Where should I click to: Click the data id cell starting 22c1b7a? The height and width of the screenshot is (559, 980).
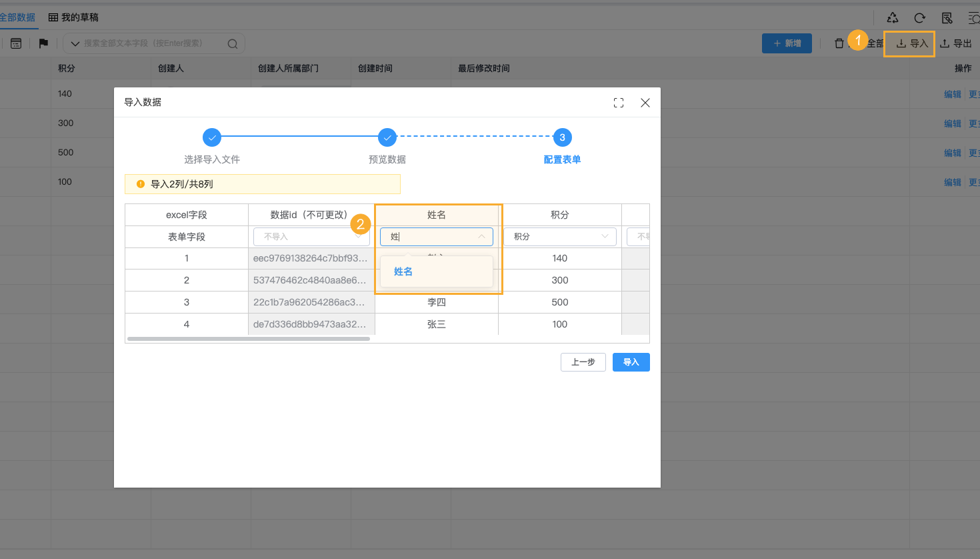click(311, 302)
